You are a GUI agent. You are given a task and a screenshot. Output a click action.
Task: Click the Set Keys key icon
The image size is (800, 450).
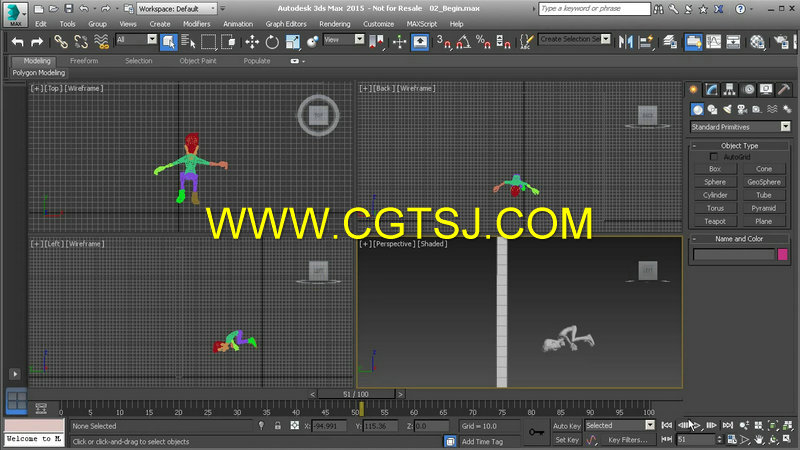536,432
